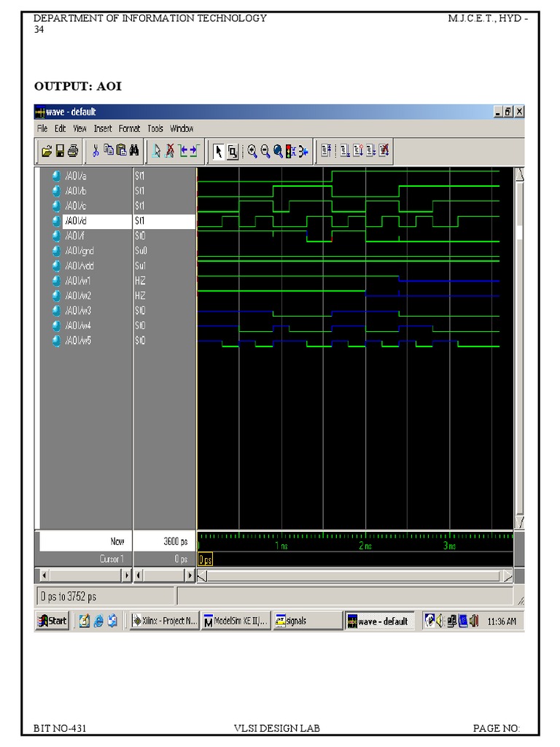Switch to ModelSim XE taskbar button
The width and height of the screenshot is (560, 747).
[236, 621]
